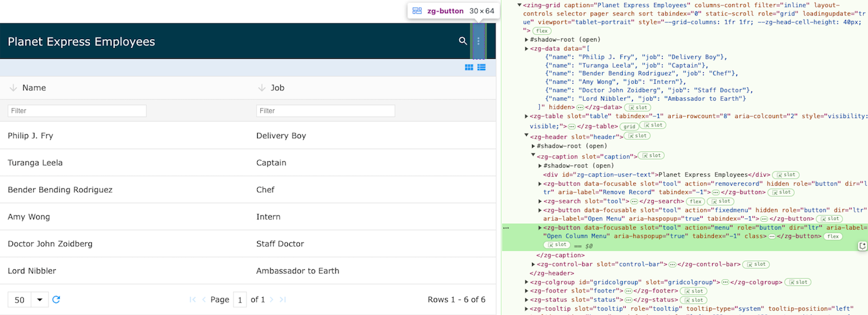This screenshot has height=315, width=868.
Task: Click the flex badge on zing-grid element
Action: point(542,30)
